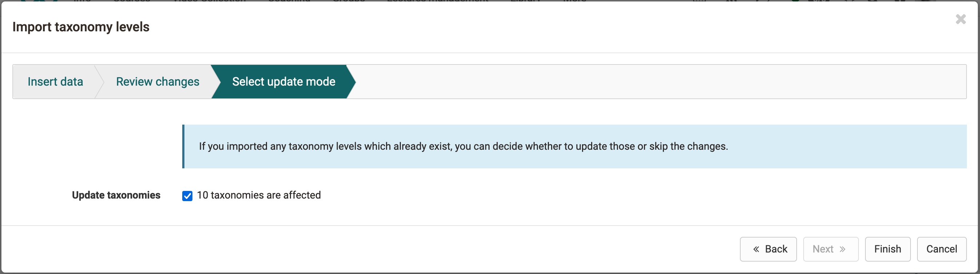Select the Review changes wizard step
980x274 pixels.
click(x=158, y=81)
